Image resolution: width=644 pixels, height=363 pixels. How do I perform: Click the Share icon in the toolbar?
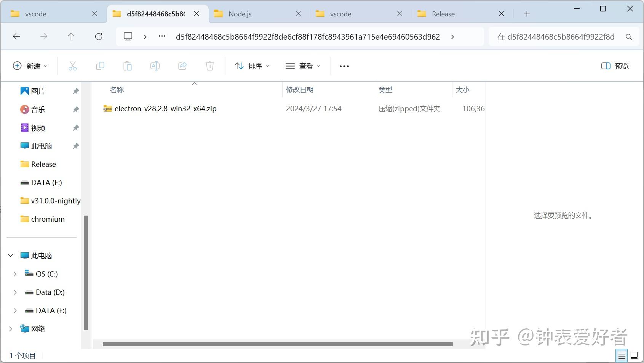tap(182, 66)
